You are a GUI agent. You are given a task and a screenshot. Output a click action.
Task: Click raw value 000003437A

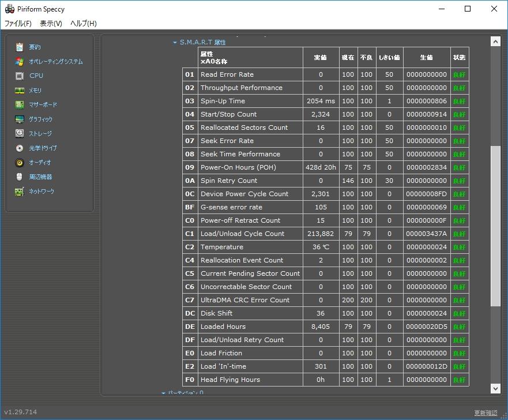tap(427, 234)
